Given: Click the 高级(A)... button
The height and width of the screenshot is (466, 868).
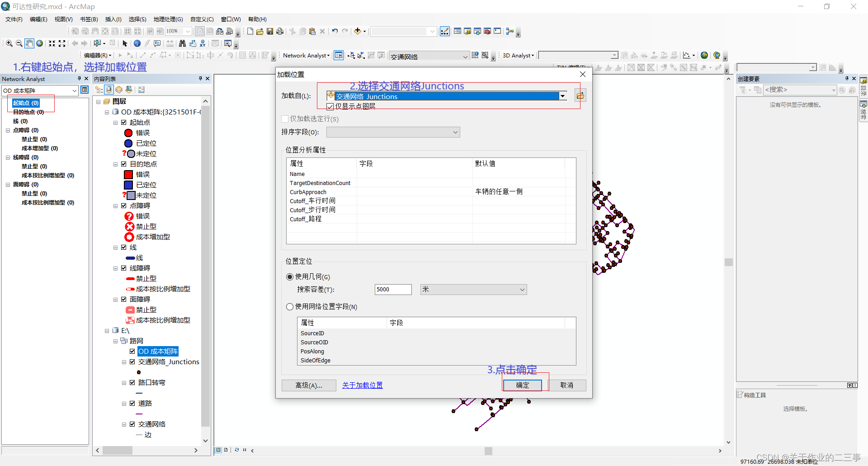Looking at the screenshot, I should [x=309, y=385].
